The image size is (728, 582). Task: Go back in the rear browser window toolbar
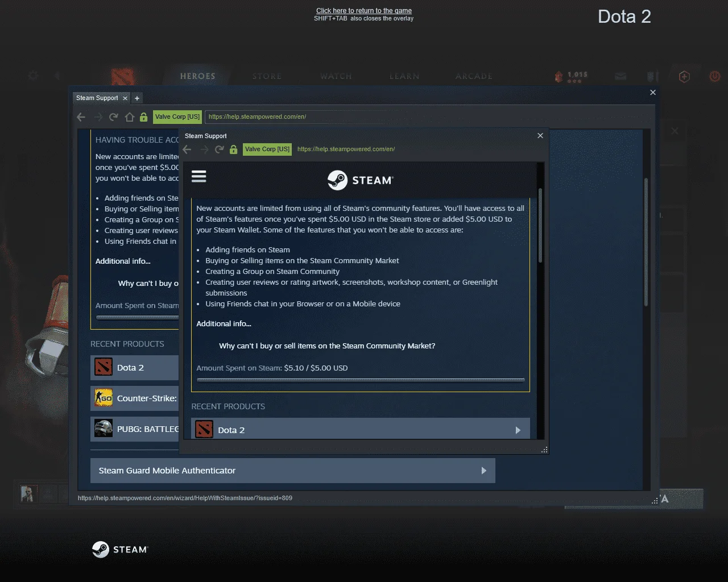pos(81,117)
